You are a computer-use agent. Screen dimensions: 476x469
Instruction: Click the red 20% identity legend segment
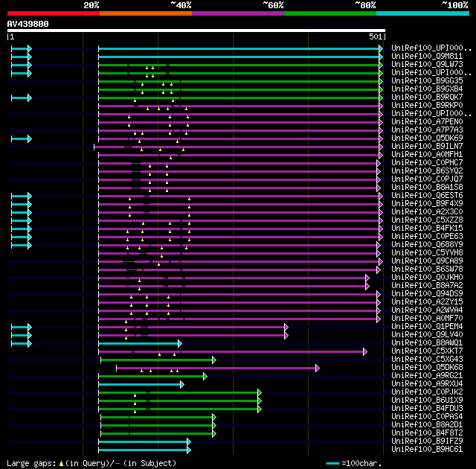[54, 13]
